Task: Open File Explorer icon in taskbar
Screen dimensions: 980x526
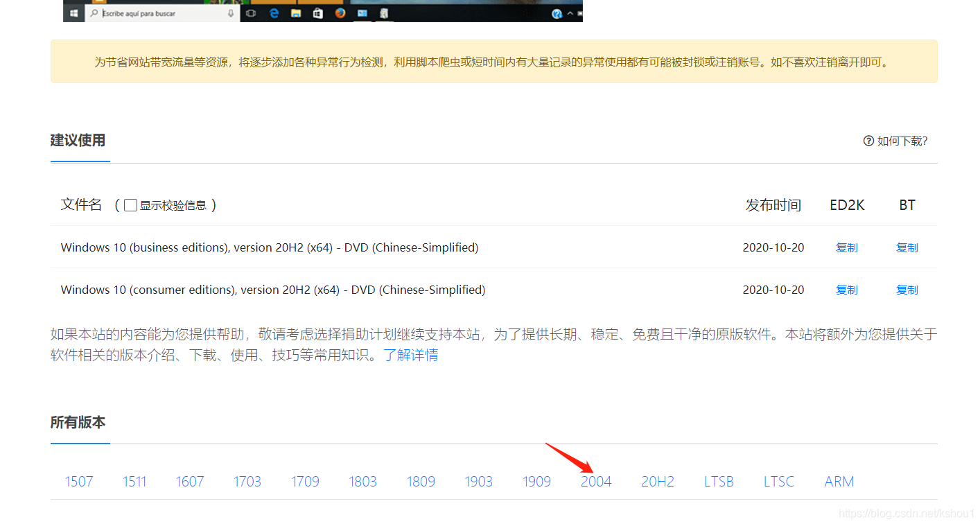Action: tap(295, 13)
